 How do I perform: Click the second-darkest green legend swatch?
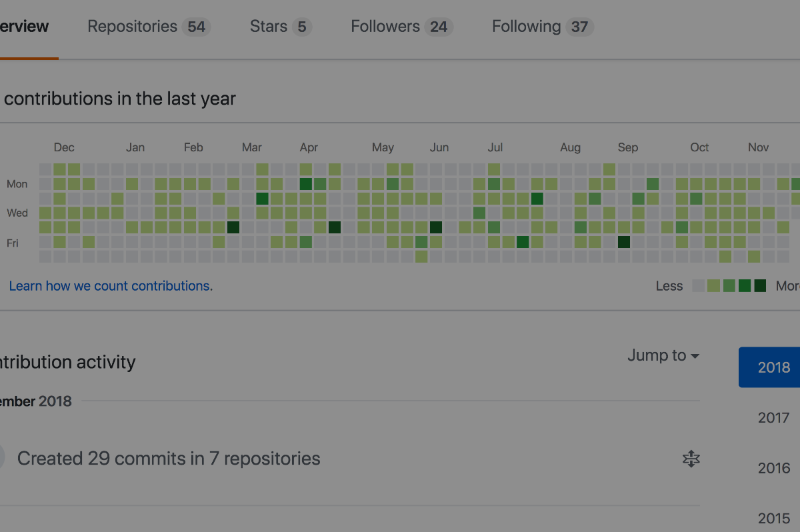(x=745, y=286)
